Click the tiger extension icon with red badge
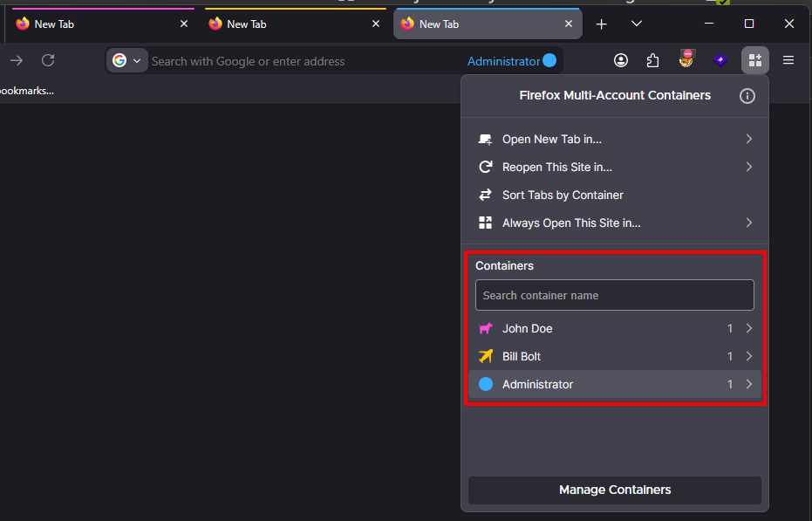 coord(686,58)
